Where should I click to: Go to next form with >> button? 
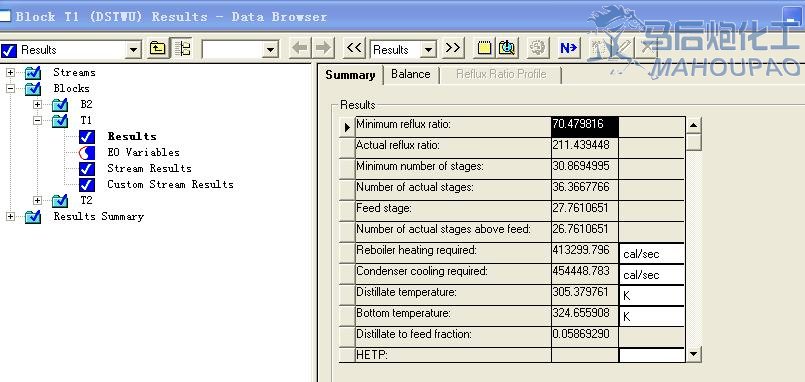pyautogui.click(x=453, y=48)
